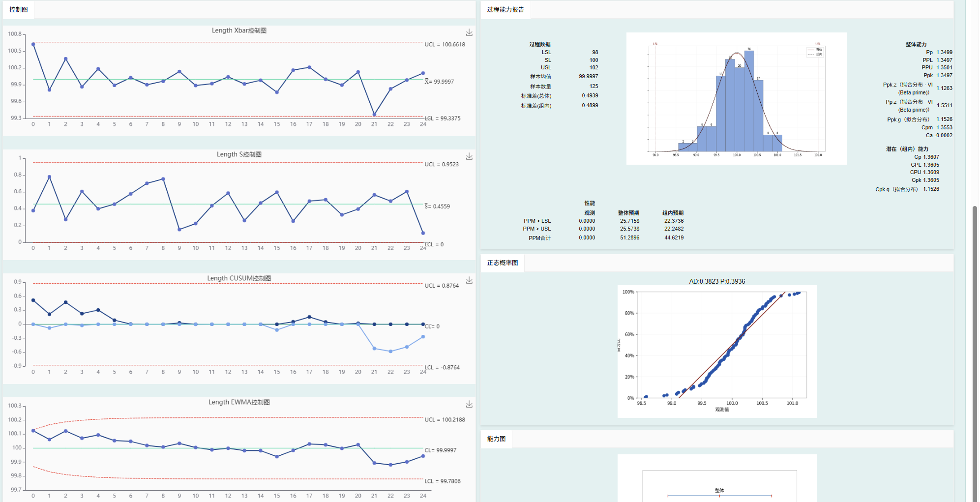The width and height of the screenshot is (980, 502).
Task: Click the CUSUM UCL = 0.8764 label
Action: (x=442, y=286)
